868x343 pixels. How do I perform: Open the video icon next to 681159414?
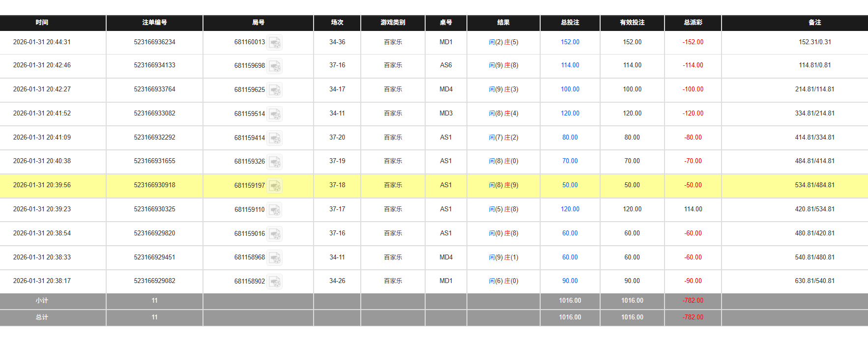(x=275, y=138)
